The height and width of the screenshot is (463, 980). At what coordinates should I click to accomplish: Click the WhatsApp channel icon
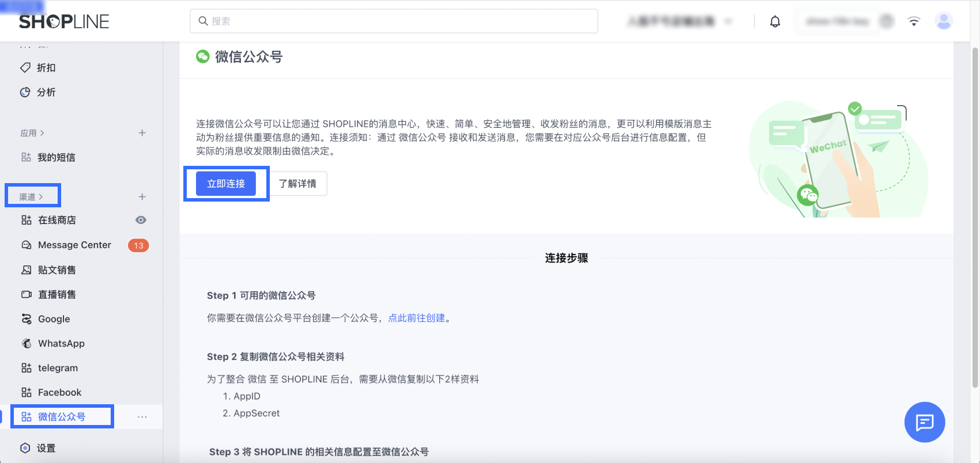click(x=27, y=343)
